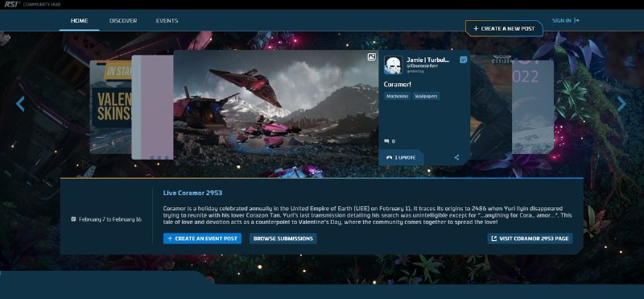Go to the previous carousel slide

pyautogui.click(x=20, y=104)
